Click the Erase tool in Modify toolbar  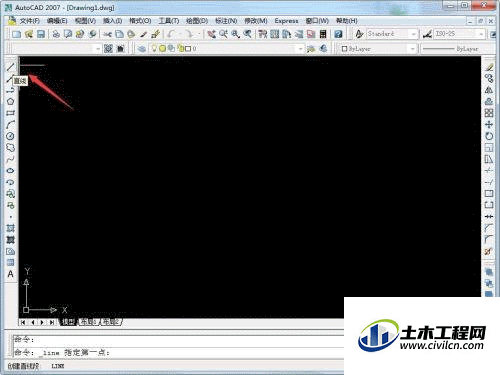coord(489,67)
